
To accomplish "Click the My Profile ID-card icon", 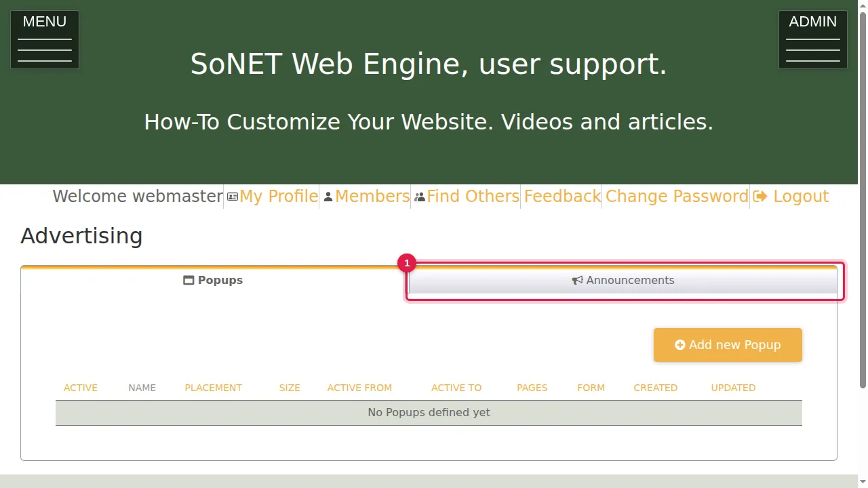I will pyautogui.click(x=233, y=197).
